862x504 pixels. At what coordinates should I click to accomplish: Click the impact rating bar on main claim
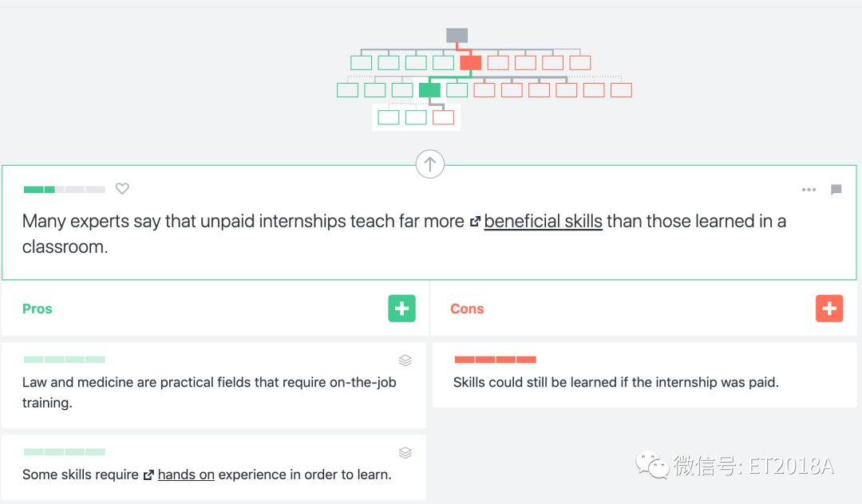[64, 190]
